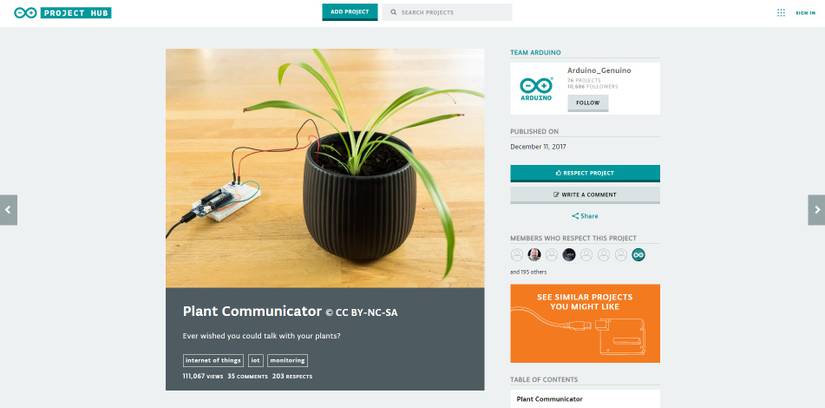
Task: Open the Share icon link
Action: pyautogui.click(x=585, y=216)
